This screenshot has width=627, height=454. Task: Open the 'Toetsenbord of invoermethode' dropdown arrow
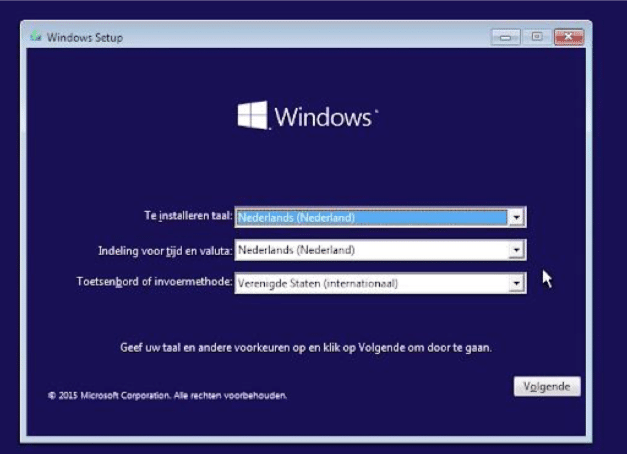pos(516,283)
